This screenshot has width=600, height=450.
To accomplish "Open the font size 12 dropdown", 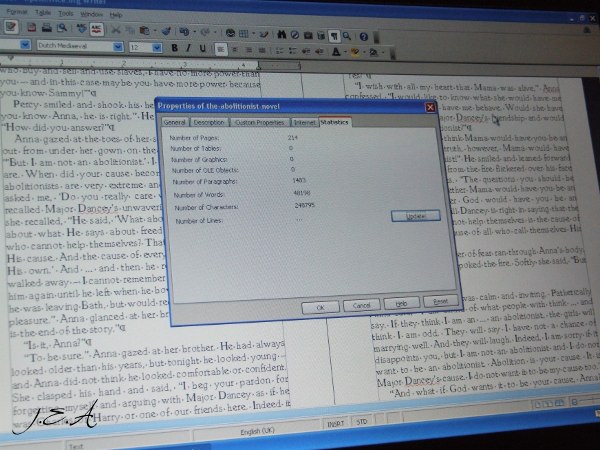I will [157, 48].
